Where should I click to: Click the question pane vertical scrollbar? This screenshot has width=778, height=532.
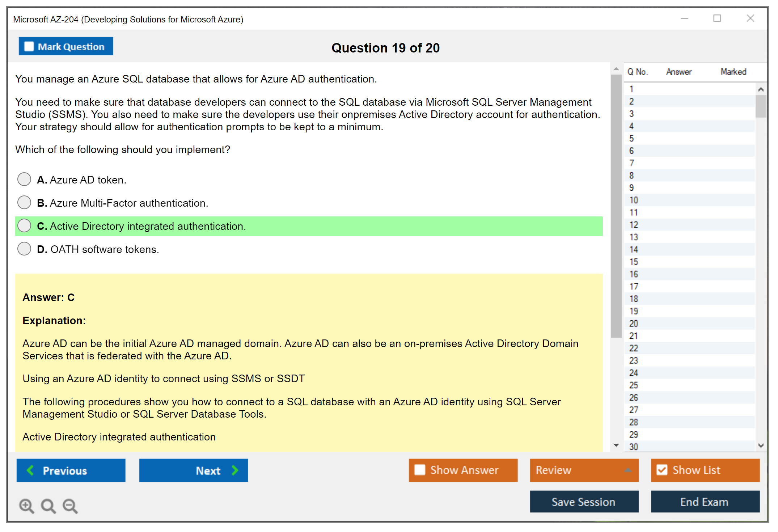[616, 206]
